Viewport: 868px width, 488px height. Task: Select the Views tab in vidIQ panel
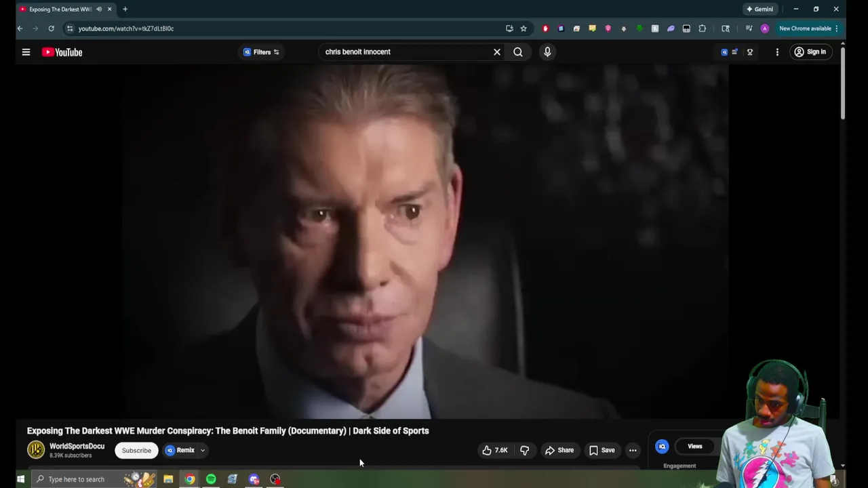point(694,446)
